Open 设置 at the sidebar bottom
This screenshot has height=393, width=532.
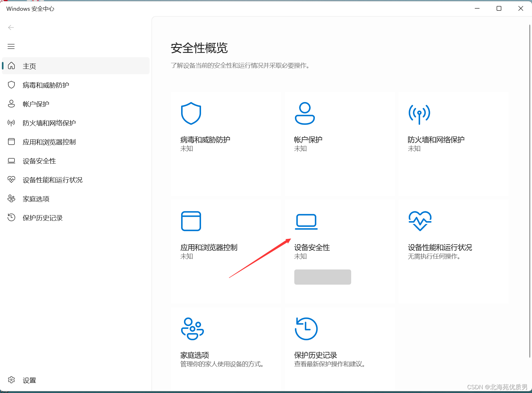(x=76, y=380)
